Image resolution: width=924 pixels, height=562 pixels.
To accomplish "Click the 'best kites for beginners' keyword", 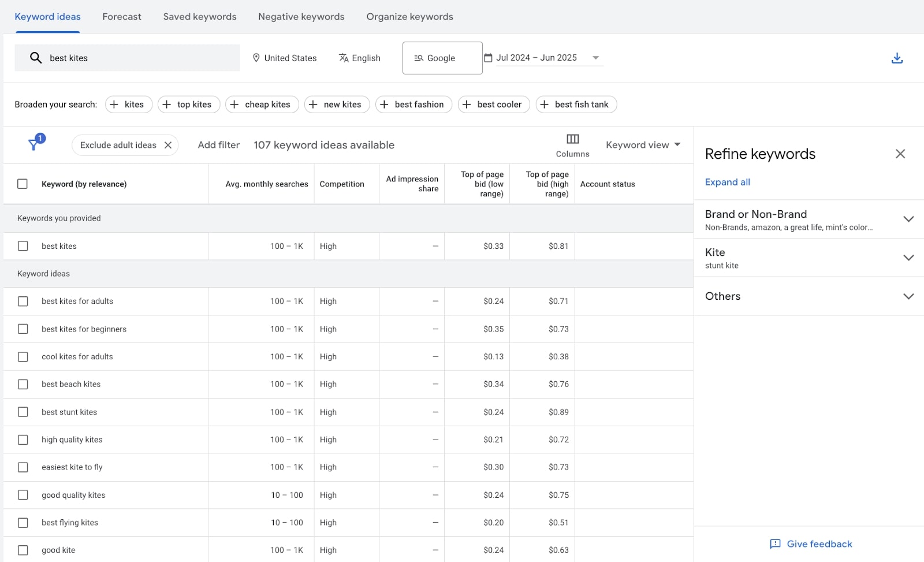I will pos(84,329).
